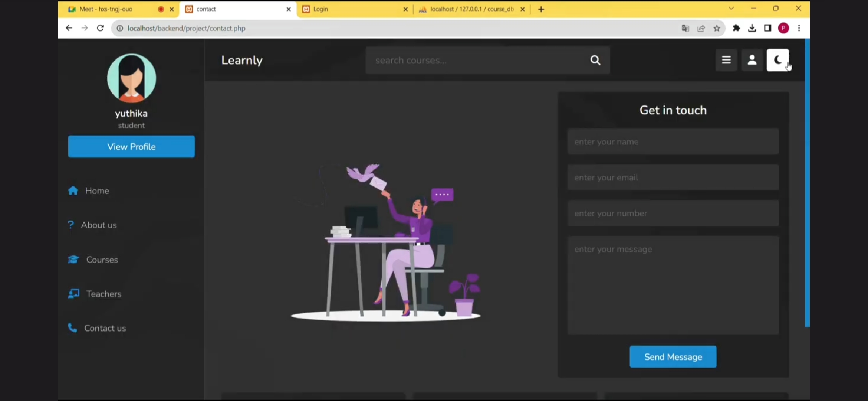
Task: Click Contact us phone icon
Action: pos(72,328)
